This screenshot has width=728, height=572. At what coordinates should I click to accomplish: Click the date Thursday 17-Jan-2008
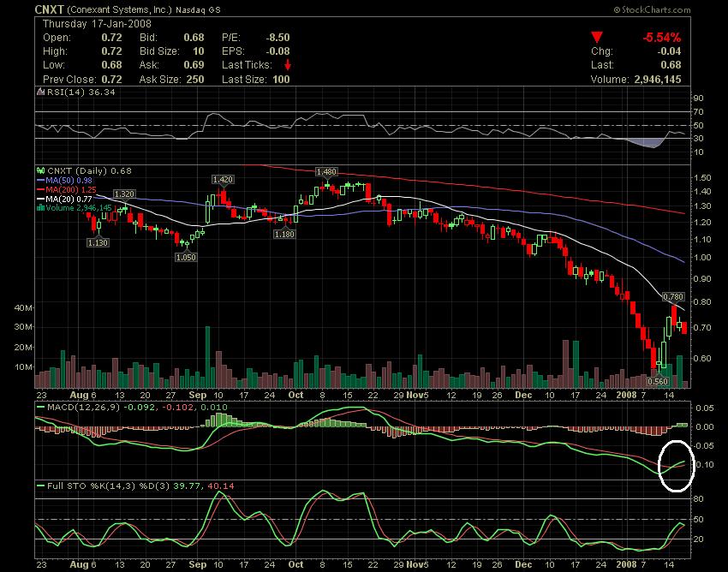point(97,24)
